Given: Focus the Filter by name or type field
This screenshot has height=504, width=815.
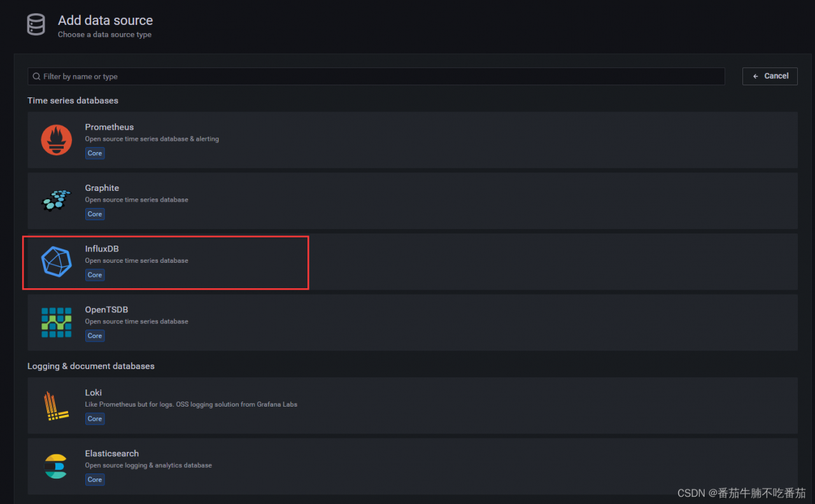Looking at the screenshot, I should [x=376, y=76].
